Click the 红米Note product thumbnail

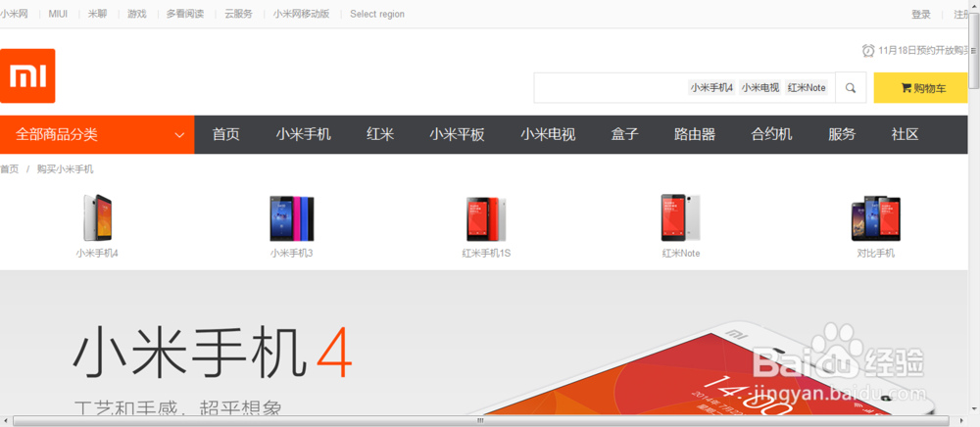[681, 217]
